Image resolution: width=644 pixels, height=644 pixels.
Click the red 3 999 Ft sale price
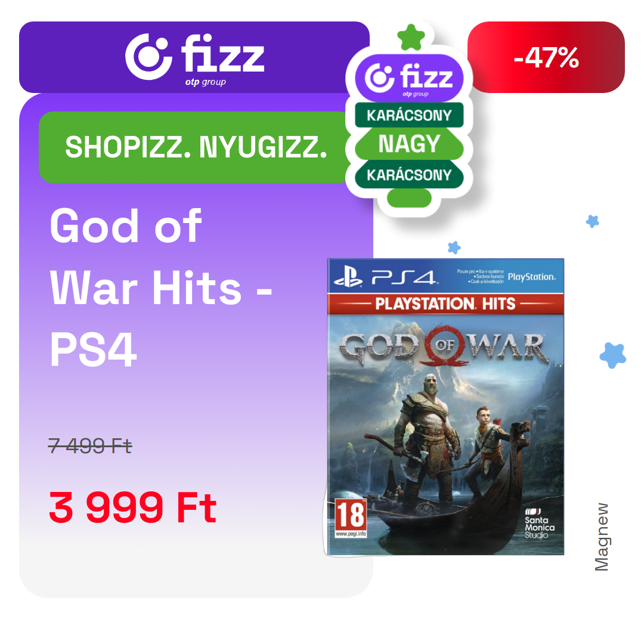[132, 507]
